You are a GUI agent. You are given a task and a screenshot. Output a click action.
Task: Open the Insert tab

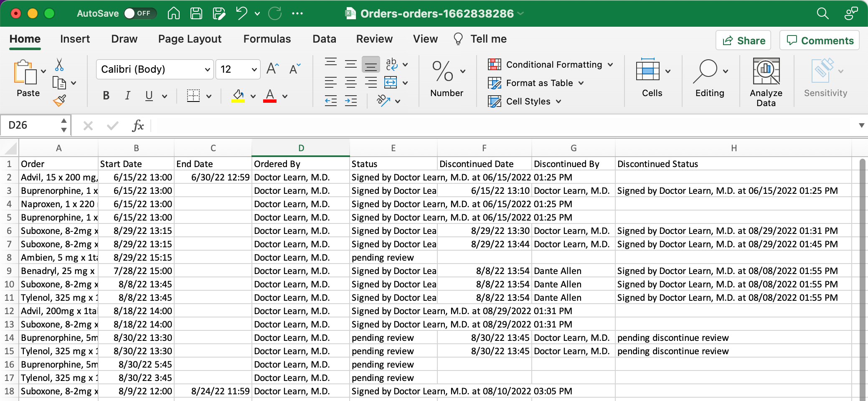pos(75,39)
